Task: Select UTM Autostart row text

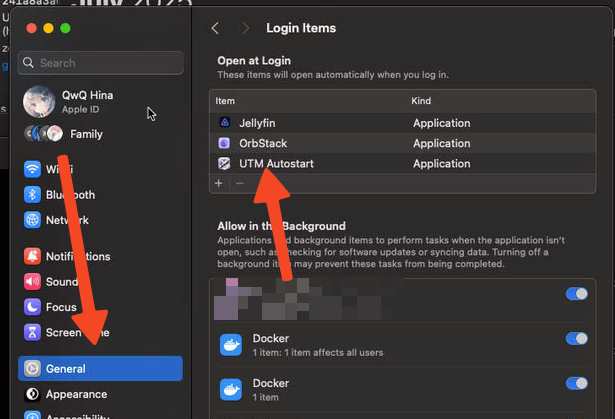Action: click(277, 164)
